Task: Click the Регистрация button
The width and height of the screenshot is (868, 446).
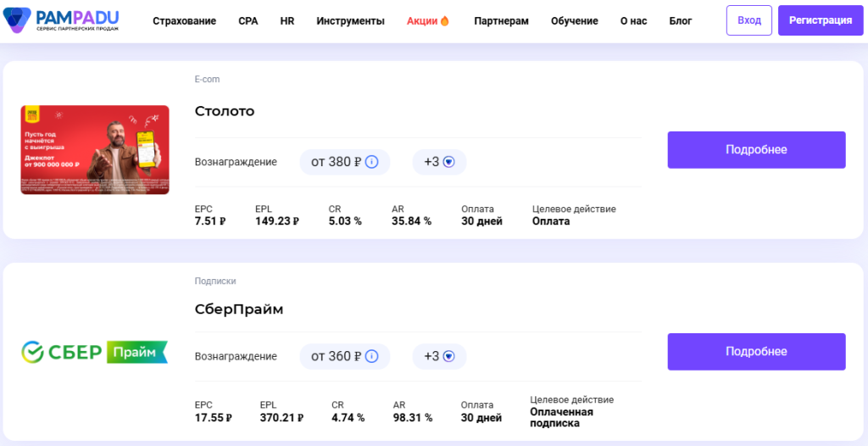Action: tap(821, 20)
